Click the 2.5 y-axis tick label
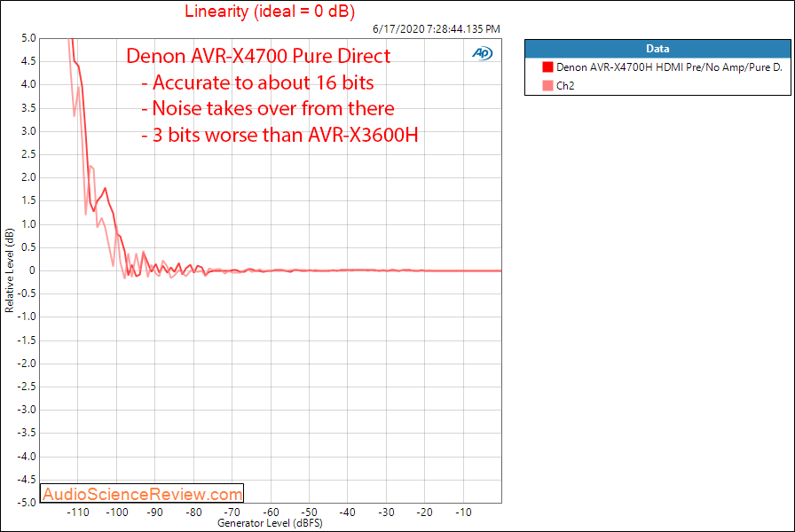Screen dimensions: 795x532 coord(28,154)
